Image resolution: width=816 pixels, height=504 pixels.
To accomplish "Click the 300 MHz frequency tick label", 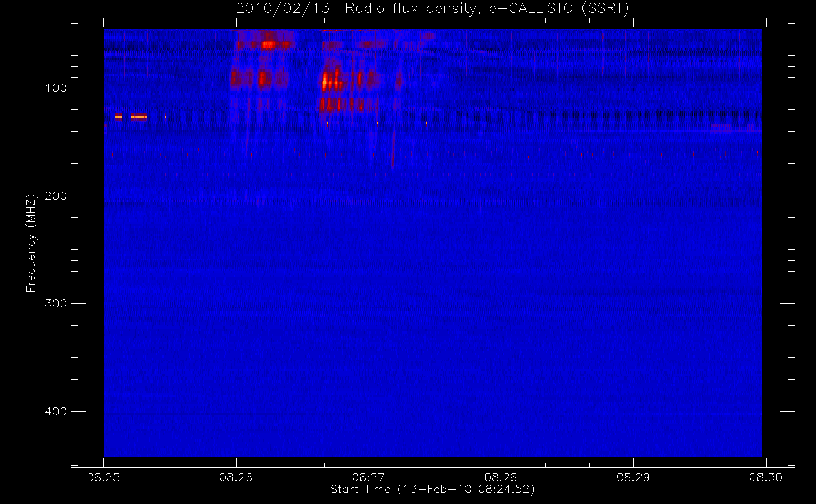I will click(x=55, y=304).
